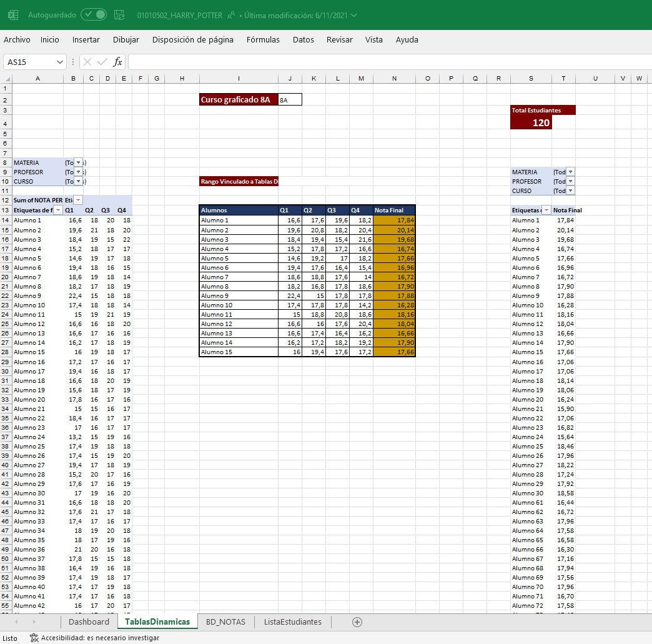Screen dimensions: 652x644
Task: Click the Alumnos table header cell
Action: coord(239,210)
